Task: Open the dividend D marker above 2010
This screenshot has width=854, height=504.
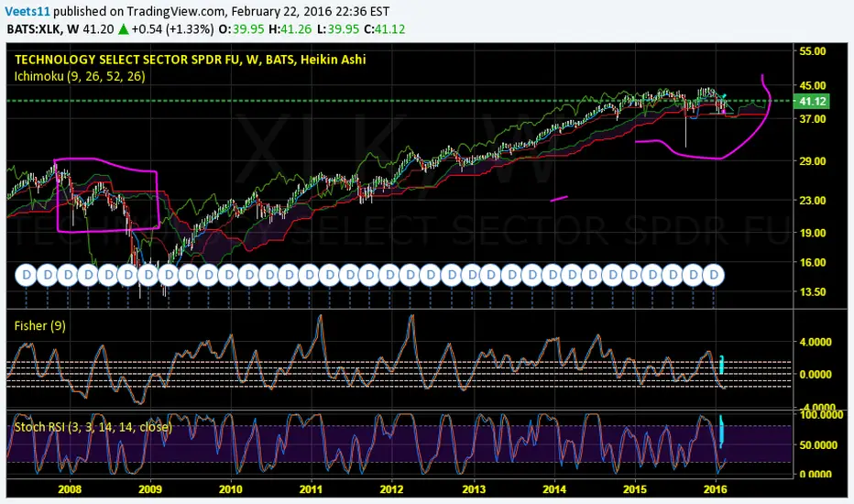Action: click(x=229, y=275)
